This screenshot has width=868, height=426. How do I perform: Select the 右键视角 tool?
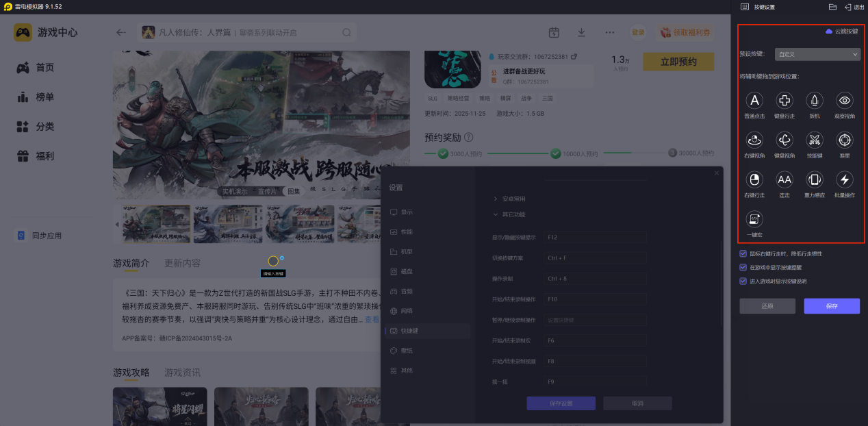point(754,140)
